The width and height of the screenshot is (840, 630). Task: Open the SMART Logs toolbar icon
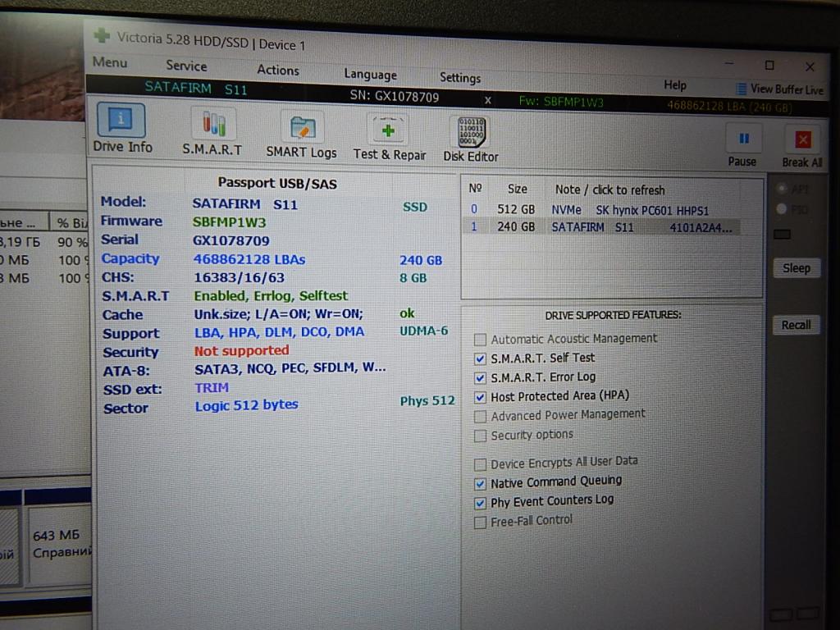[x=302, y=129]
